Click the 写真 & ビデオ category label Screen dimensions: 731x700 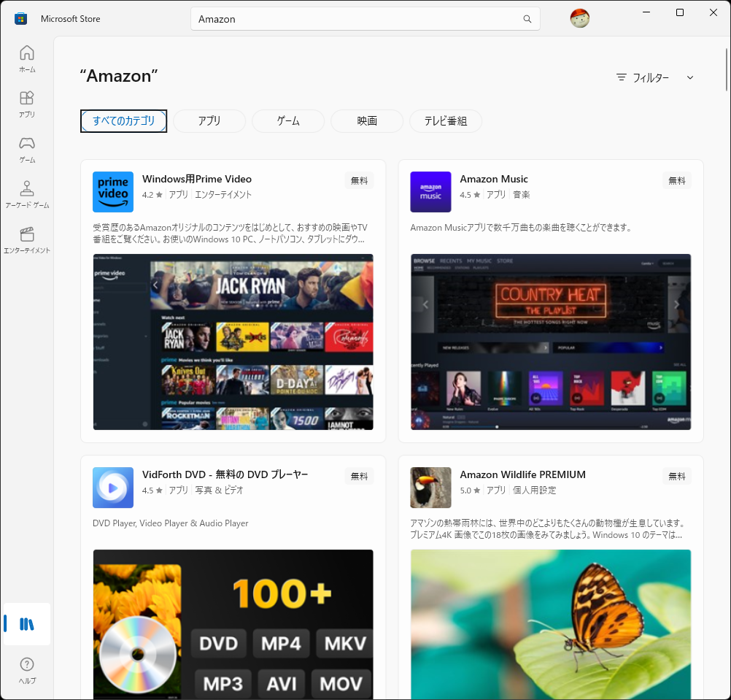[x=219, y=490]
